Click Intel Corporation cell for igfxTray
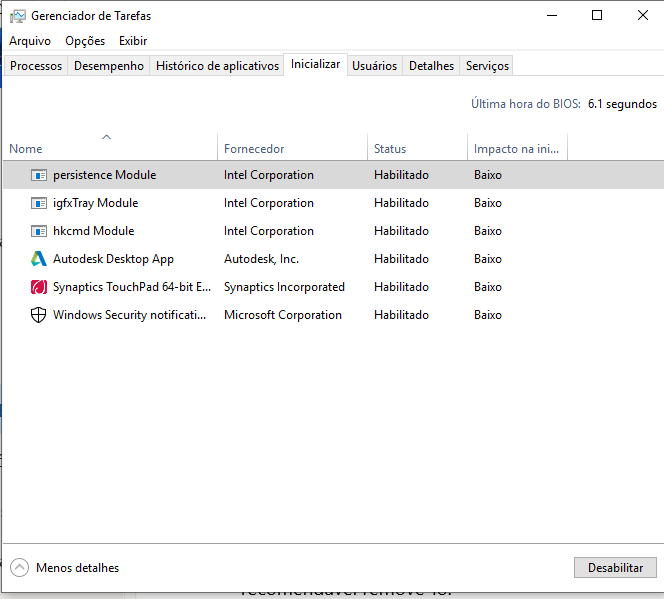The height and width of the screenshot is (599, 664). click(269, 203)
